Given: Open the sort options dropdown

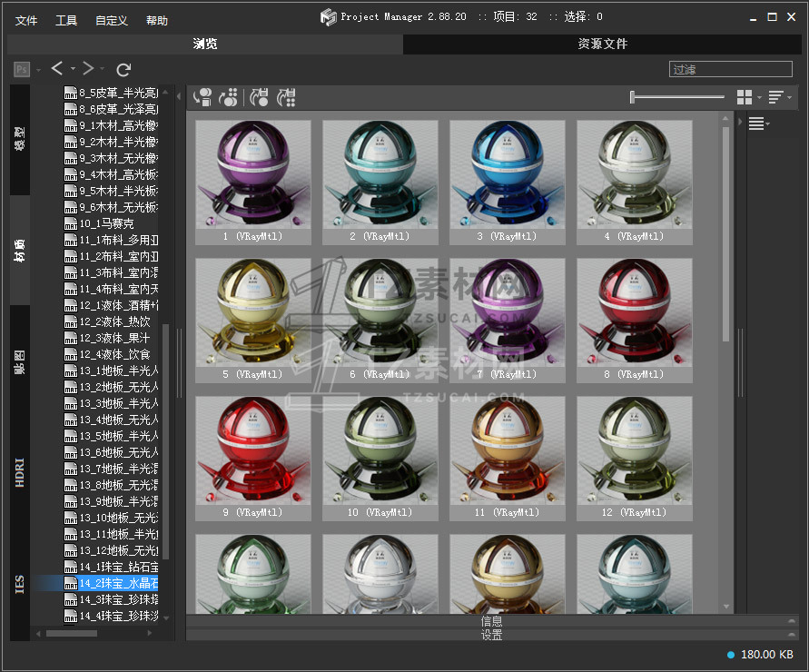Looking at the screenshot, I should pos(779,97).
